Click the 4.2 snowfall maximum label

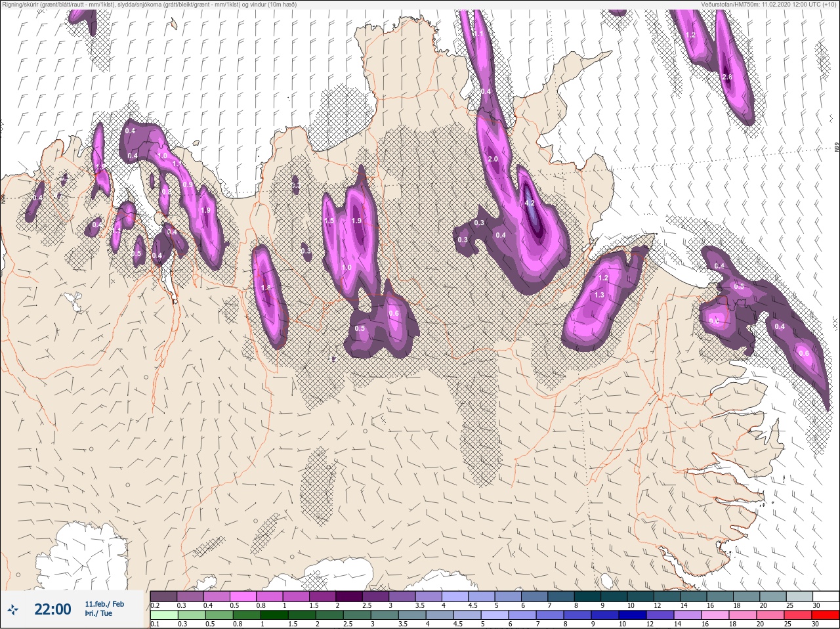pyautogui.click(x=530, y=204)
